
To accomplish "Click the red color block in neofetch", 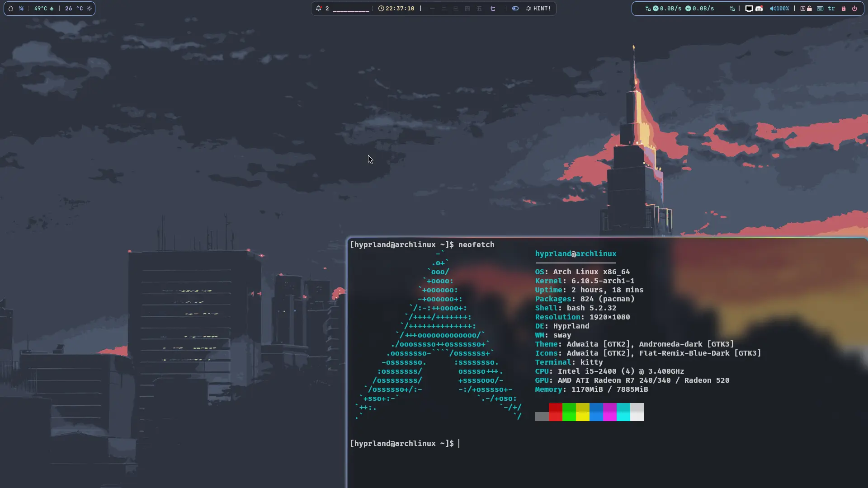I will 556,412.
